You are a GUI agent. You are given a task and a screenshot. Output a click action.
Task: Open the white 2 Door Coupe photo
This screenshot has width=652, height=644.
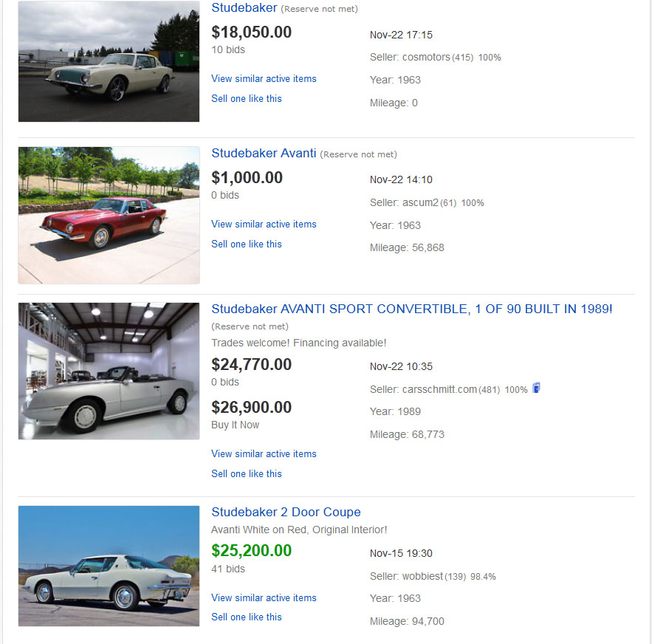click(x=109, y=566)
